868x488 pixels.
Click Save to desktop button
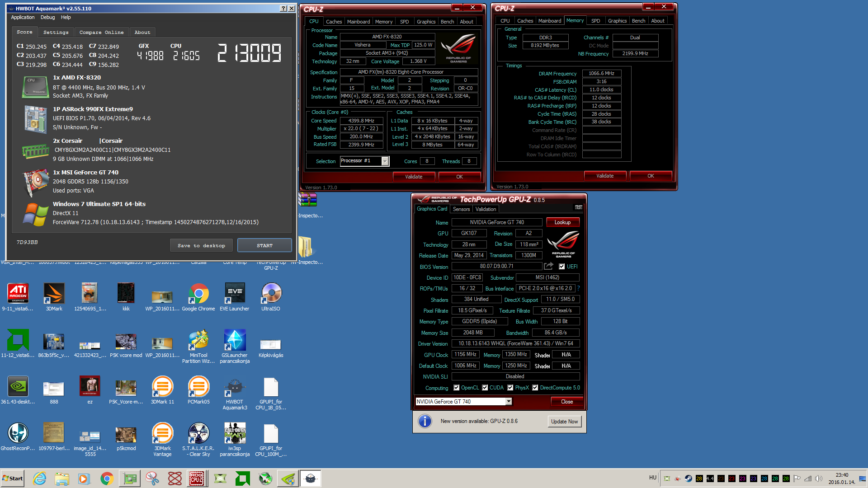(x=201, y=245)
